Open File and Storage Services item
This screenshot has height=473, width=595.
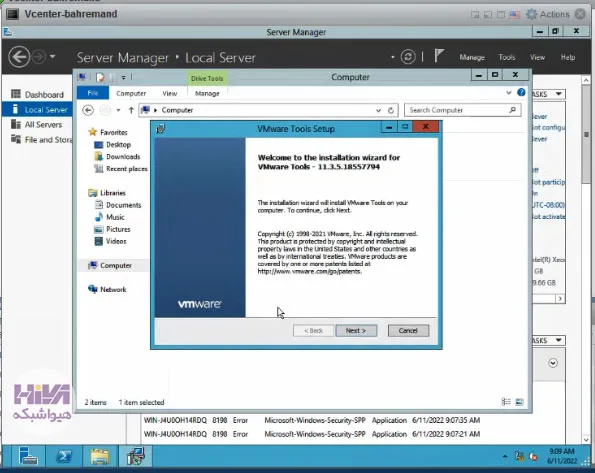click(x=37, y=140)
